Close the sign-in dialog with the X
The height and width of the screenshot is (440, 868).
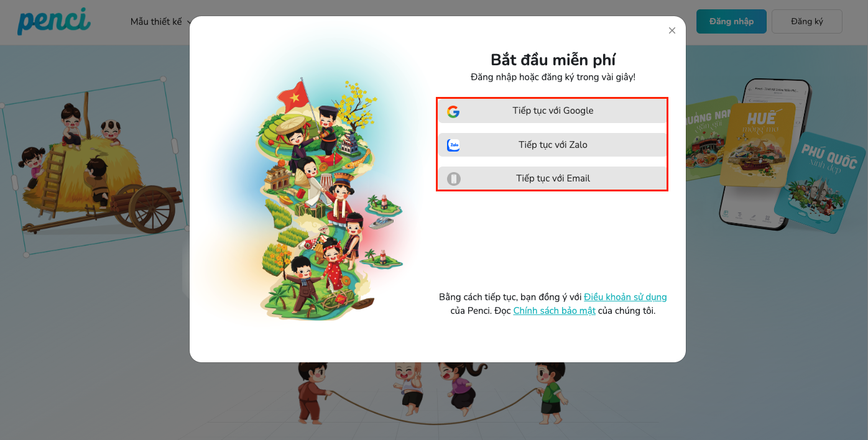(x=672, y=30)
